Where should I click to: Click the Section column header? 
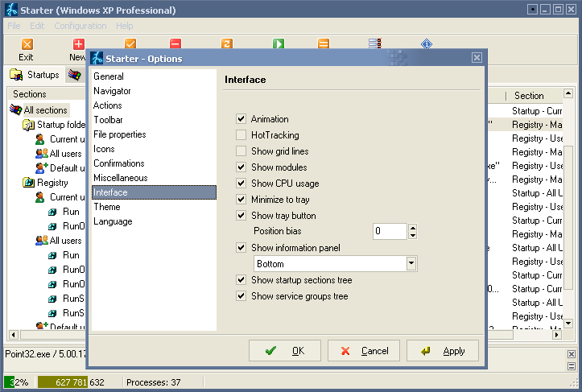point(535,96)
